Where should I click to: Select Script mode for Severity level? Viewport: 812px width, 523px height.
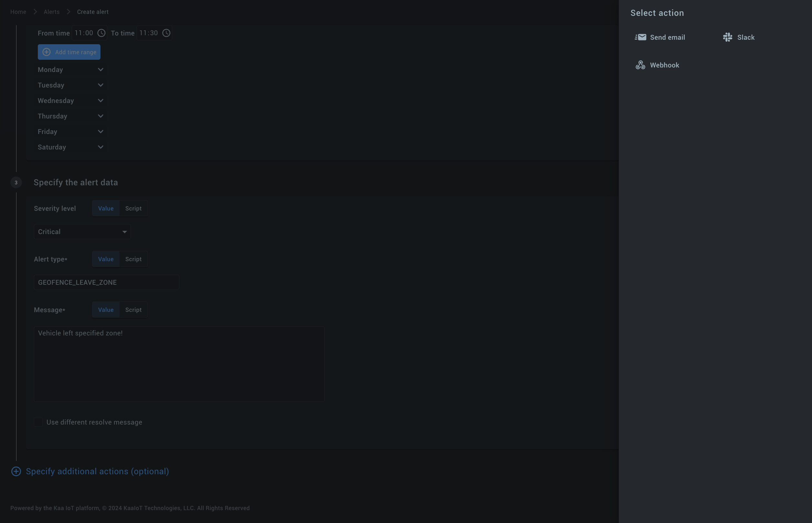[x=133, y=209]
